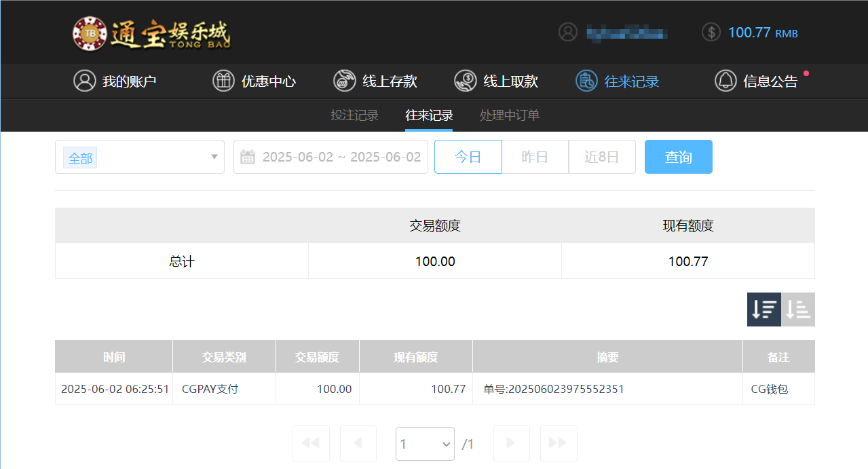Click the 查询 search button

click(678, 157)
